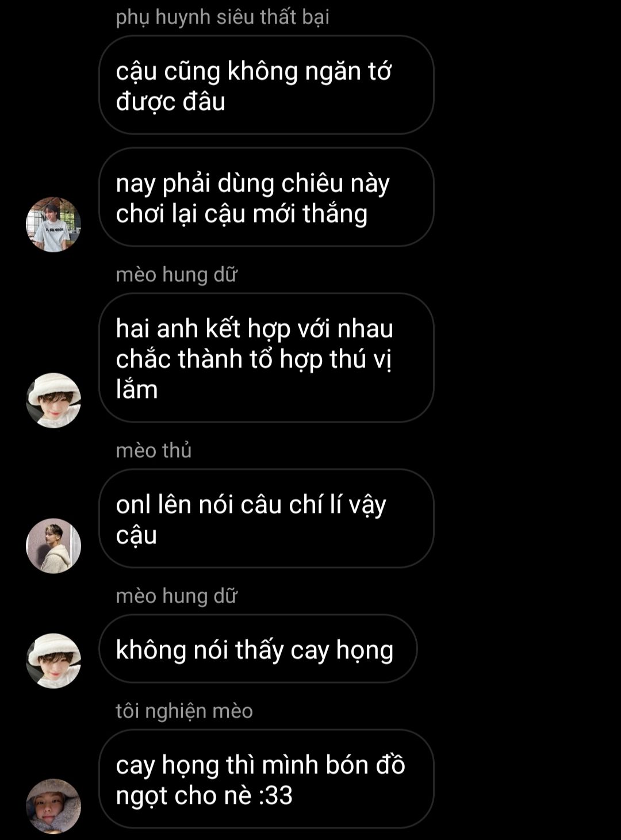Open profile of avatar wearing white t-shirt
Image resolution: width=621 pixels, height=840 pixels.
pos(53,224)
